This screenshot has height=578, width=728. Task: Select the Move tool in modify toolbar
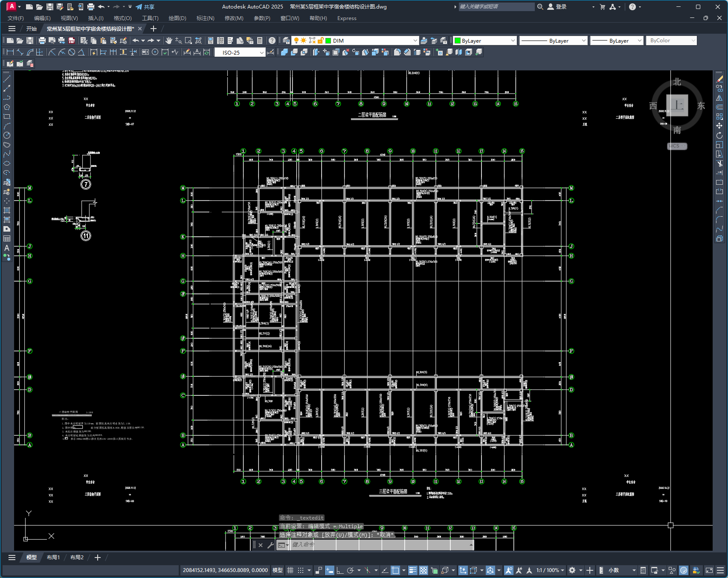click(719, 126)
